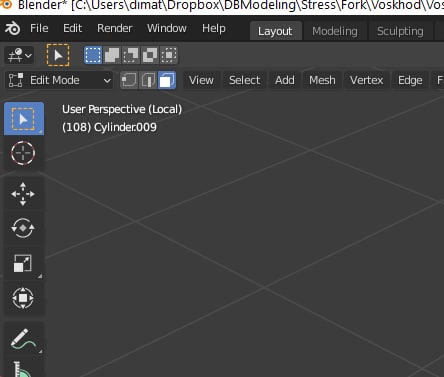Image resolution: width=444 pixels, height=377 pixels.
Task: Click the User Perspective (Local) label
Action: 122,109
